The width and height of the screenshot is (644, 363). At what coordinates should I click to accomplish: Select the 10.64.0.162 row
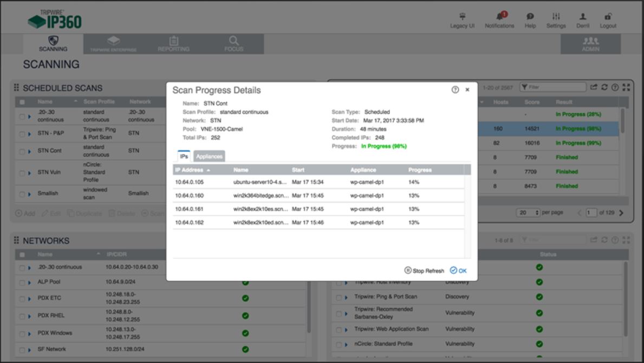coord(318,223)
